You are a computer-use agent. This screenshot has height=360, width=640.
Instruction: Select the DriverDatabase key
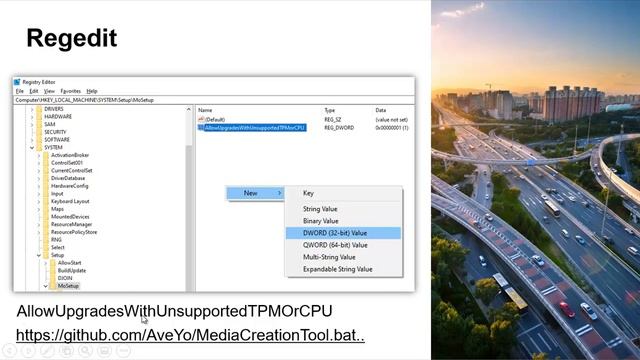(68, 178)
